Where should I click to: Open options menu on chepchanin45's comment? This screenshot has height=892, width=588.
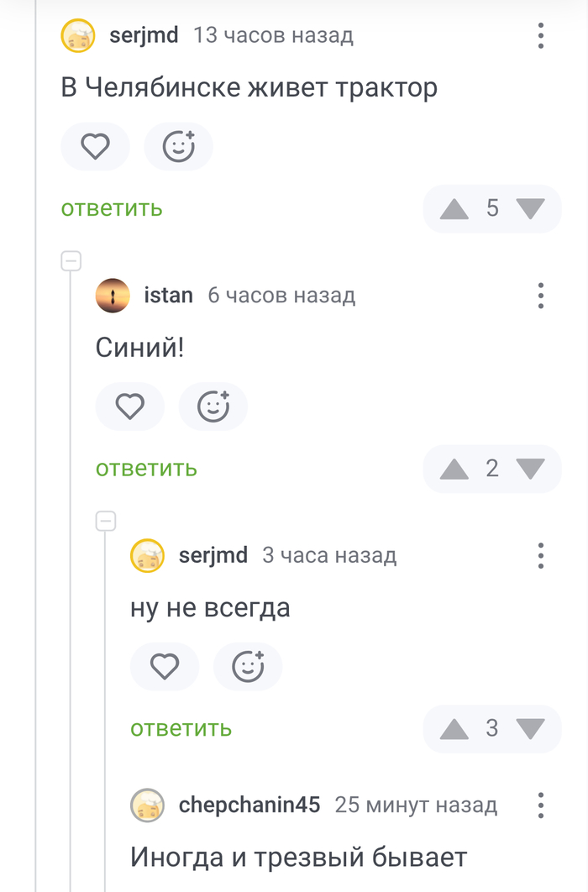point(540,805)
